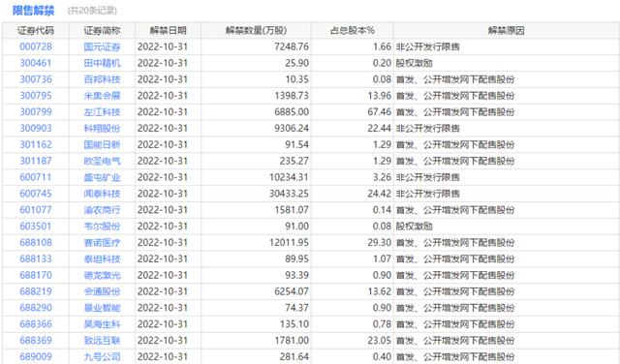Select stock code 300799
The width and height of the screenshot is (620, 364).
pos(36,112)
